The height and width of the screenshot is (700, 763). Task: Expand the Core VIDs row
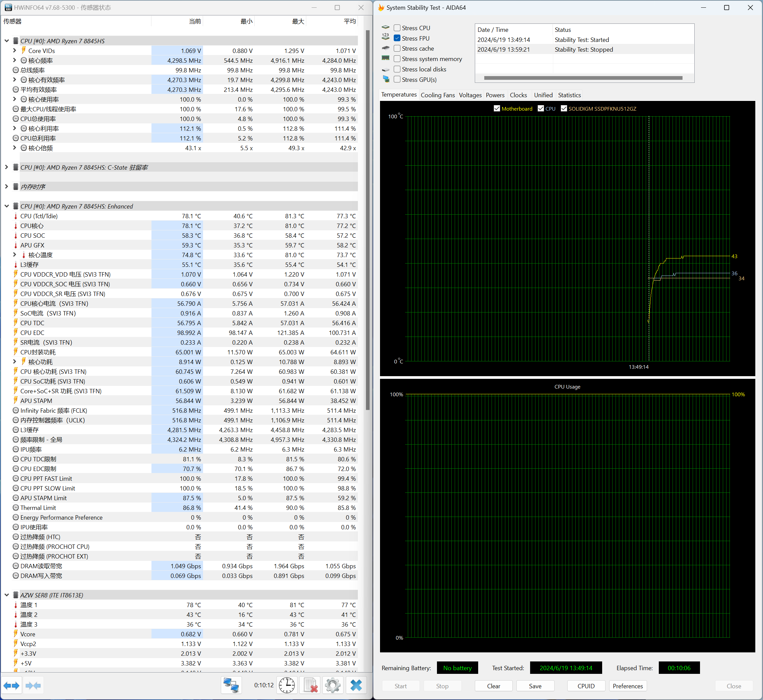14,50
